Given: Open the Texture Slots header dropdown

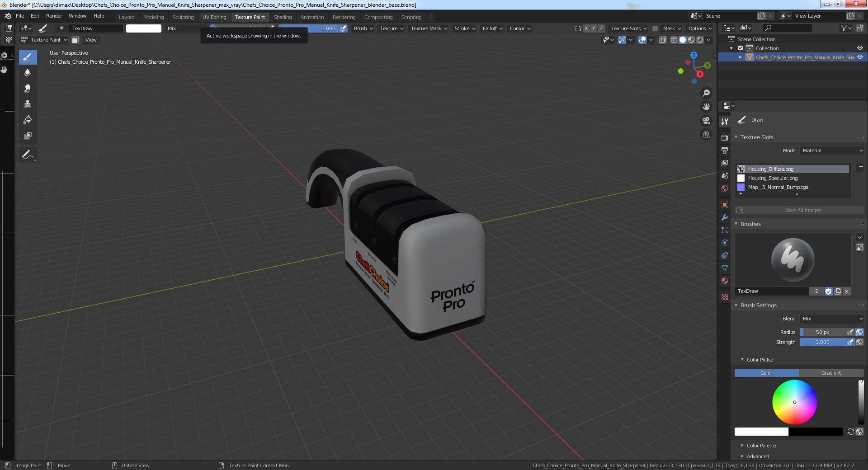Looking at the screenshot, I should [x=629, y=28].
